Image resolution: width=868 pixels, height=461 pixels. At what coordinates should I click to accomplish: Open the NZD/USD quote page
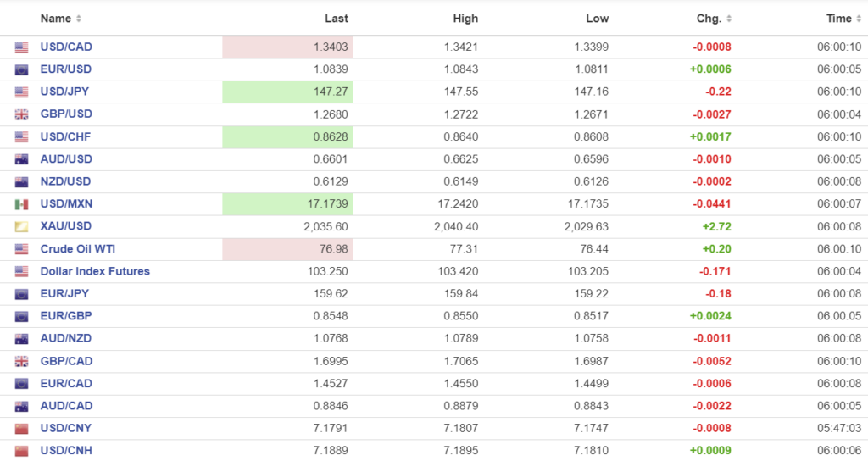66,181
